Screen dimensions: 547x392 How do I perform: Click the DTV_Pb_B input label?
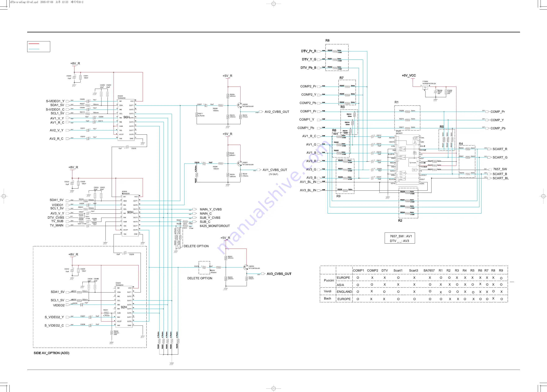tap(309, 68)
